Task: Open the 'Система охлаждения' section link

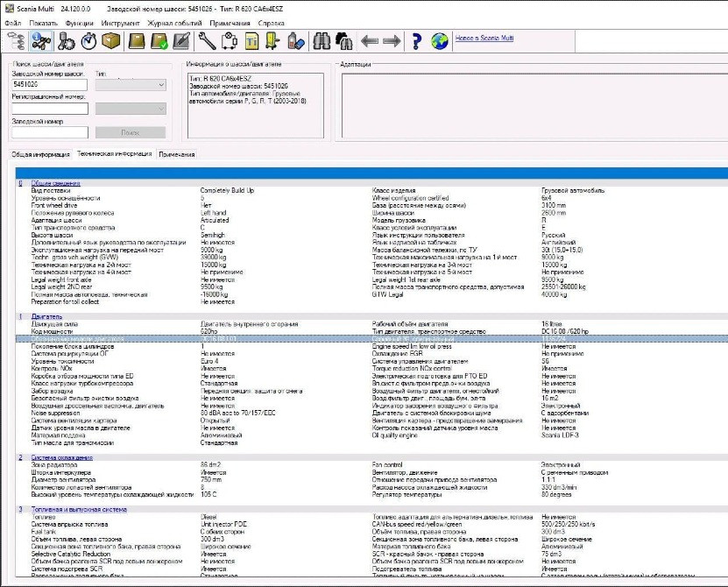Action: [x=61, y=457]
